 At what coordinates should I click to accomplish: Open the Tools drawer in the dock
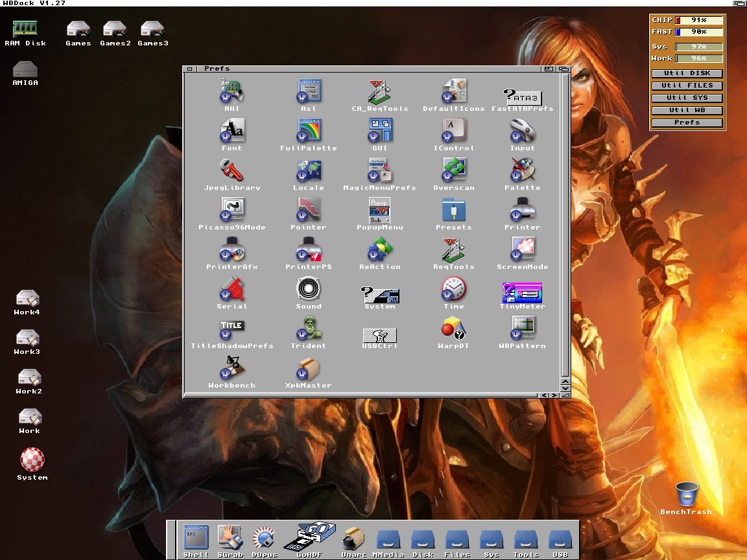[526, 539]
